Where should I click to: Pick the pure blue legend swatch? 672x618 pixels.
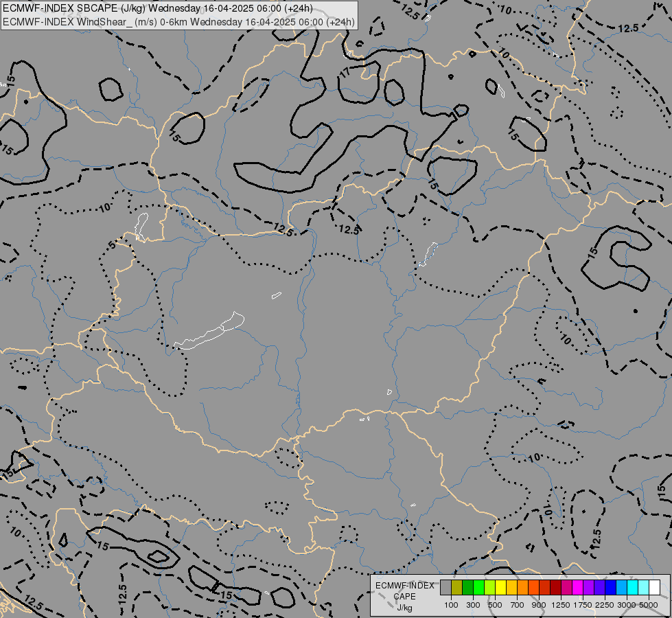pyautogui.click(x=610, y=588)
